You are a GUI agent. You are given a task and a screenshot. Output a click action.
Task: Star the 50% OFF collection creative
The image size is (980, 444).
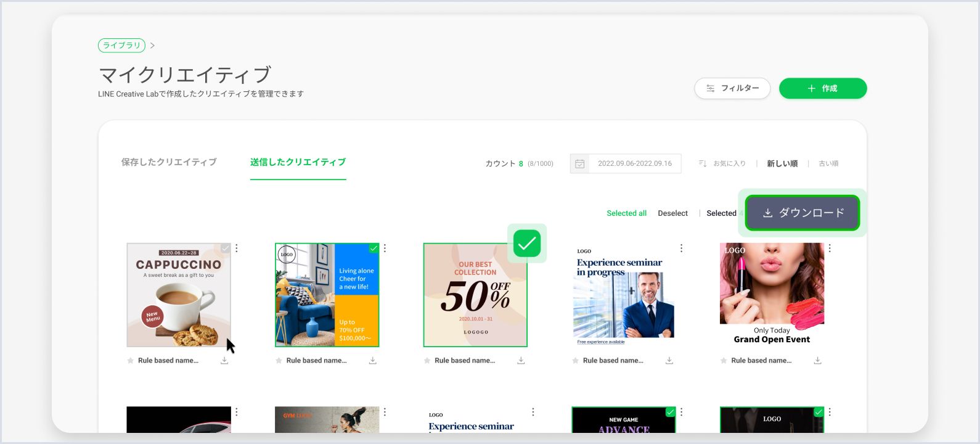coord(427,361)
